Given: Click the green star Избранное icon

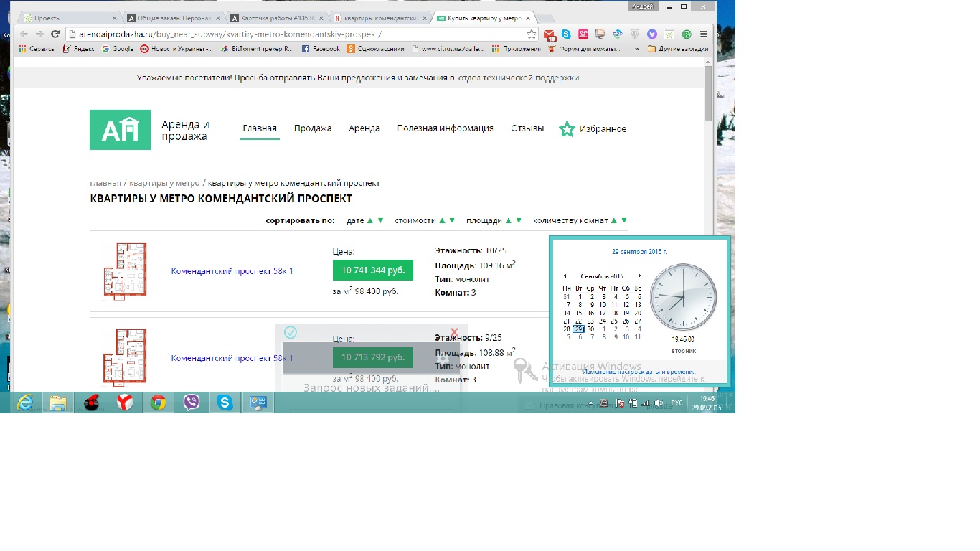Looking at the screenshot, I should click(567, 129).
